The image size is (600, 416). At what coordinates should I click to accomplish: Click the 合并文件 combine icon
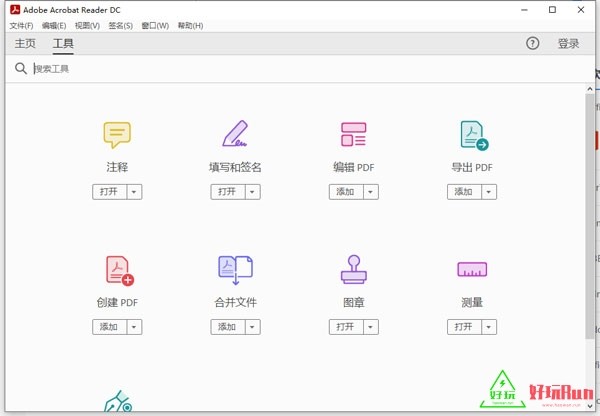click(x=235, y=270)
